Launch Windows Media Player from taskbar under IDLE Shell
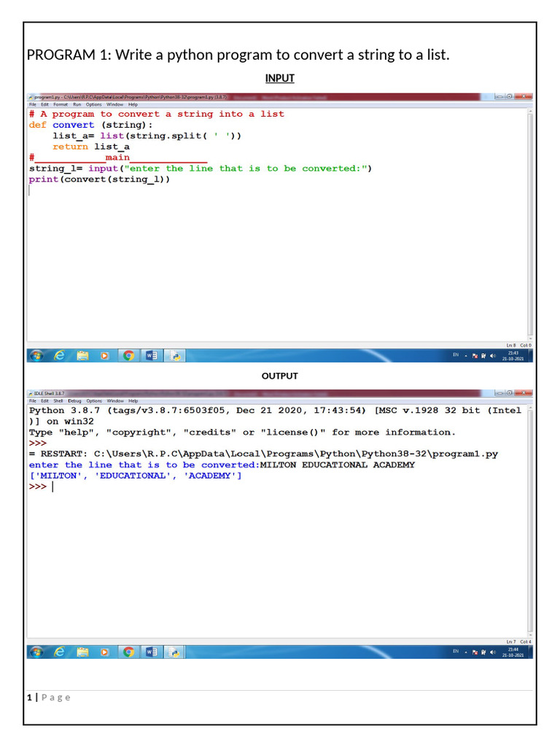 point(105,652)
